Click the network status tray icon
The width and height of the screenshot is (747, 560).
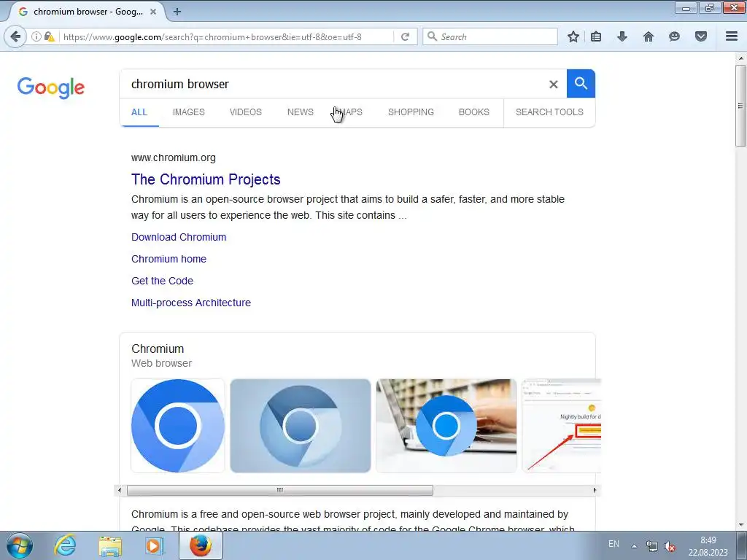pos(651,546)
